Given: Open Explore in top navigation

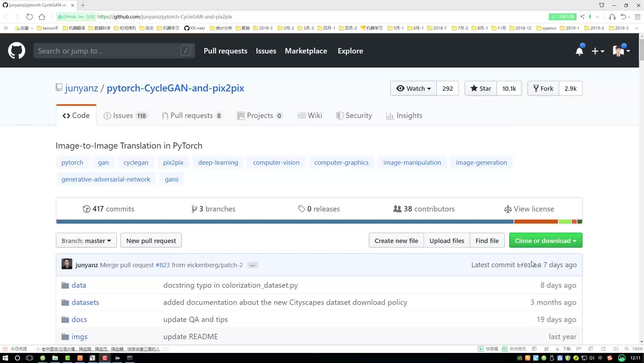Looking at the screenshot, I should 350,51.
